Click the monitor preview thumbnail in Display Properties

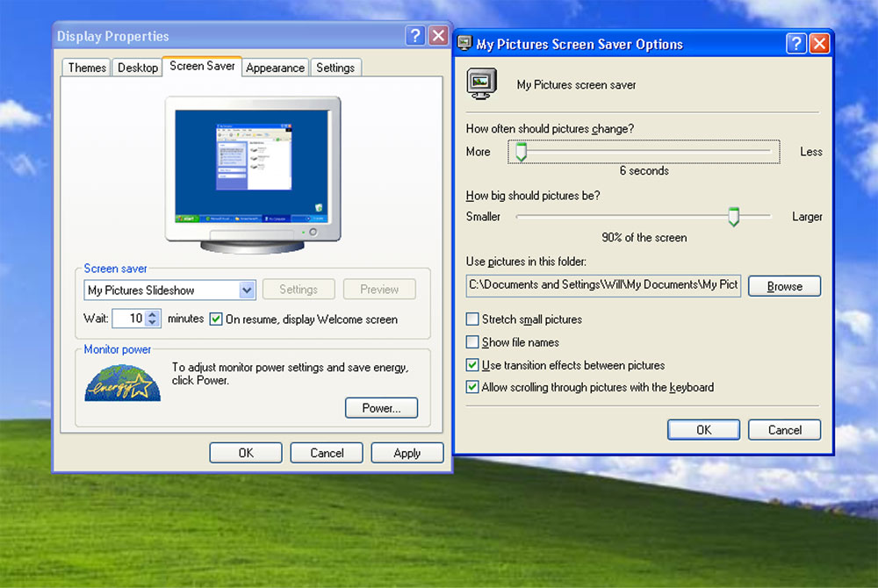point(253,175)
